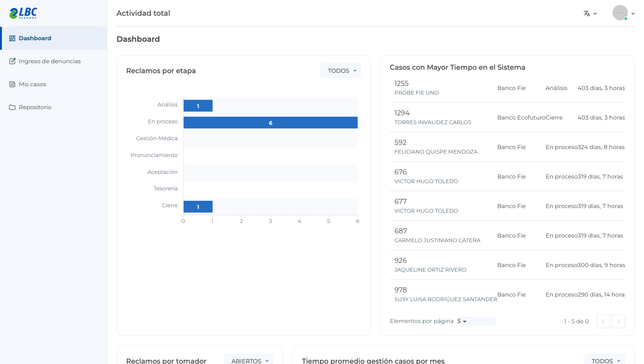
Task: Click the LBC Seguros logo
Action: pyautogui.click(x=23, y=13)
